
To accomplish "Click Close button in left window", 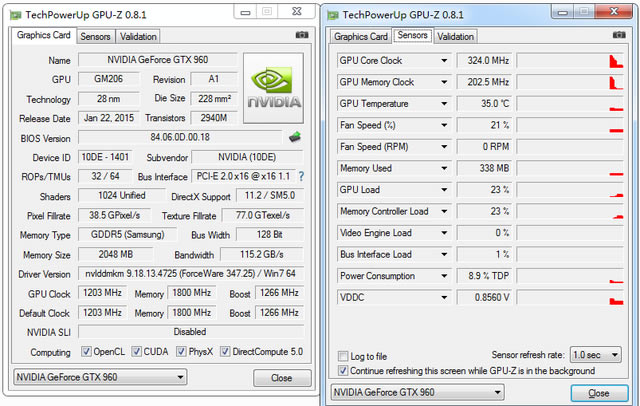I will coord(282,378).
